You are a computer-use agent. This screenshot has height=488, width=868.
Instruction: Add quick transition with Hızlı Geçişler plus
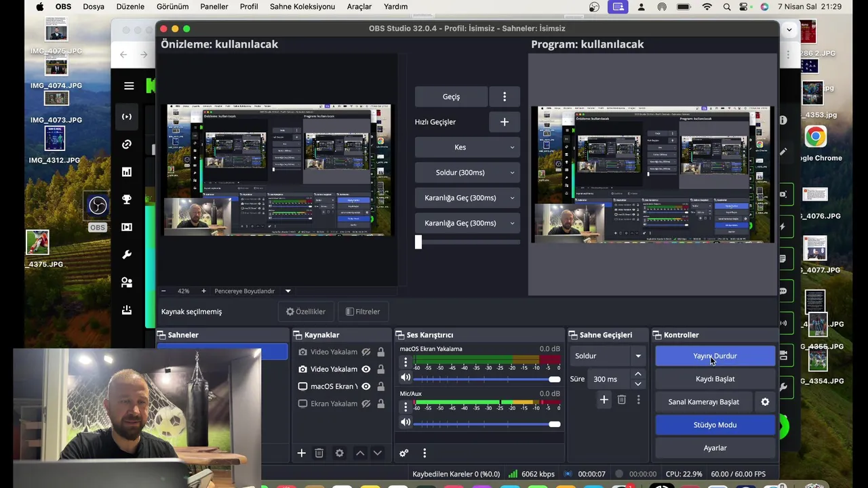[x=505, y=122]
